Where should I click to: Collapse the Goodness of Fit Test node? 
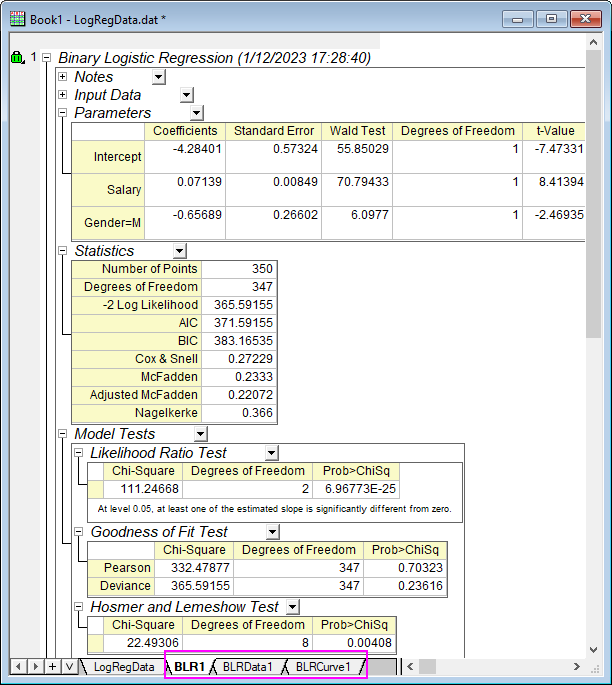tap(78, 532)
